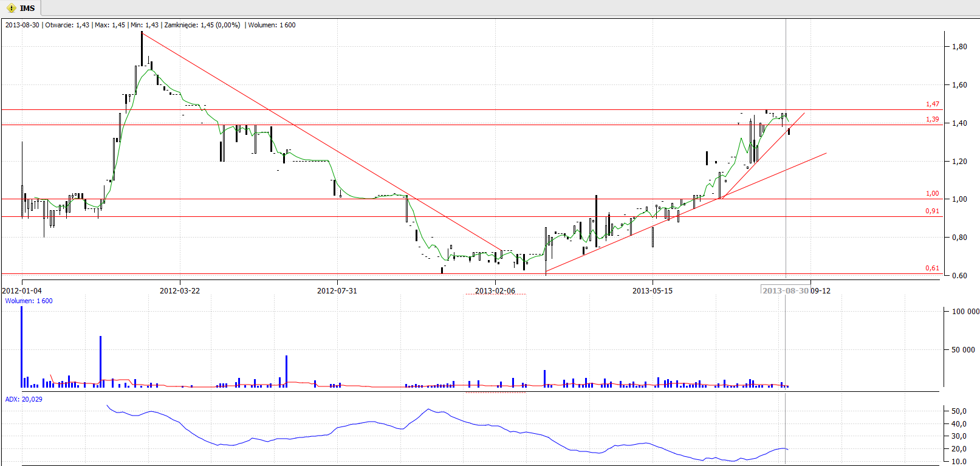Click the ADX: 20,029 indicator label

pos(24,399)
